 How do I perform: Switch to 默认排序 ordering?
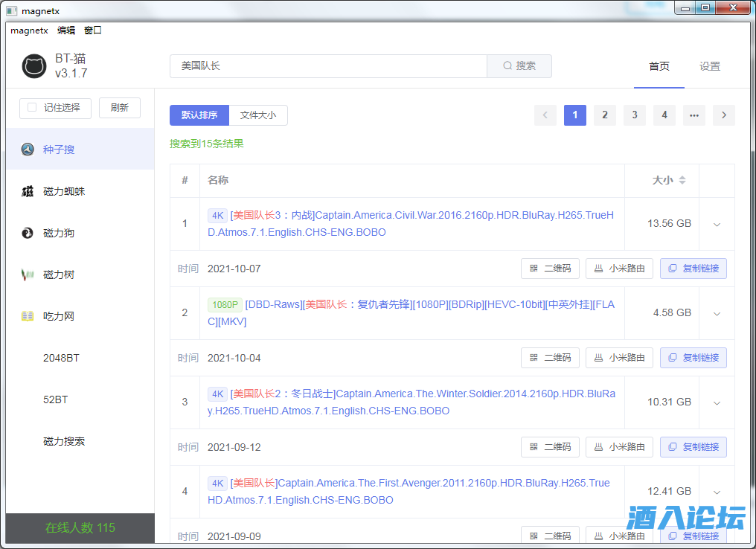coord(199,115)
